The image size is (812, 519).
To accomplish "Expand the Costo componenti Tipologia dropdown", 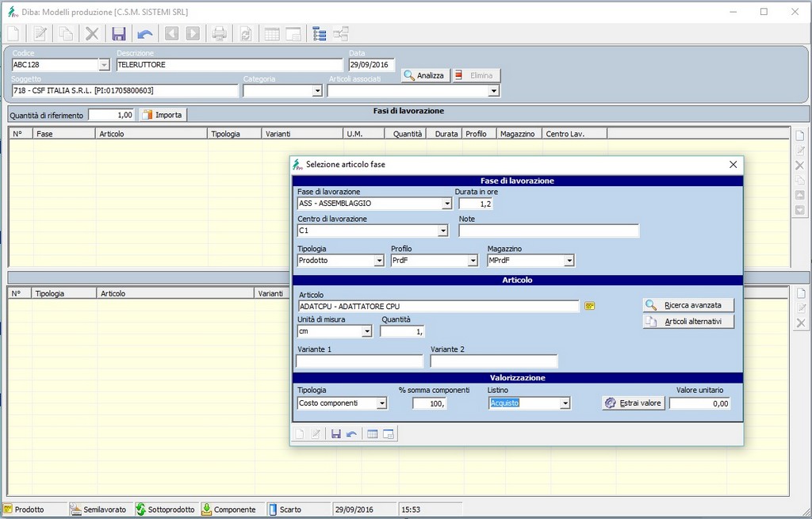I will [381, 403].
